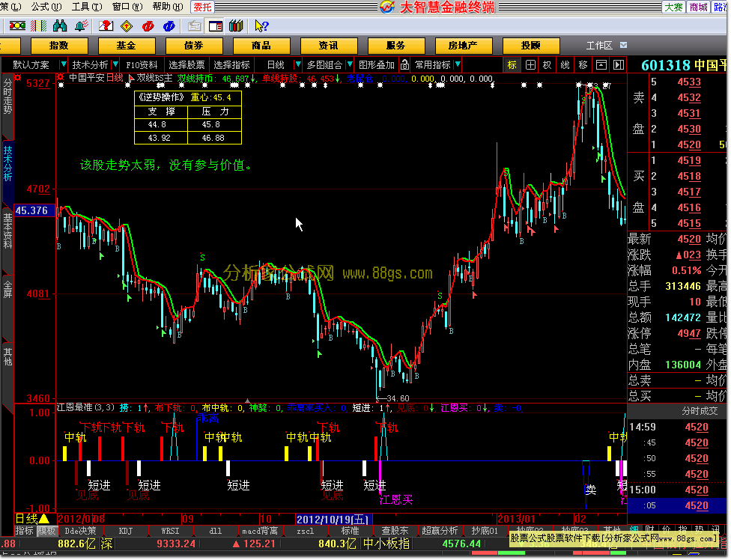The image size is (731, 560).
Task: Open the 多图组合 dropdown arrow
Action: (349, 64)
